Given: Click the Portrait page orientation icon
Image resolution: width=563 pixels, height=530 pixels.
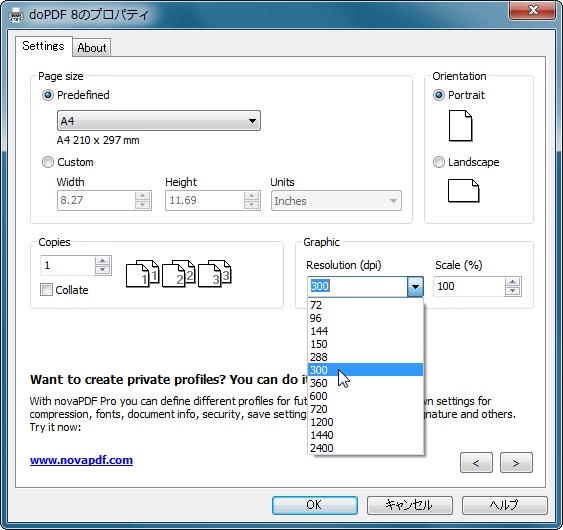Looking at the screenshot, I should (460, 126).
